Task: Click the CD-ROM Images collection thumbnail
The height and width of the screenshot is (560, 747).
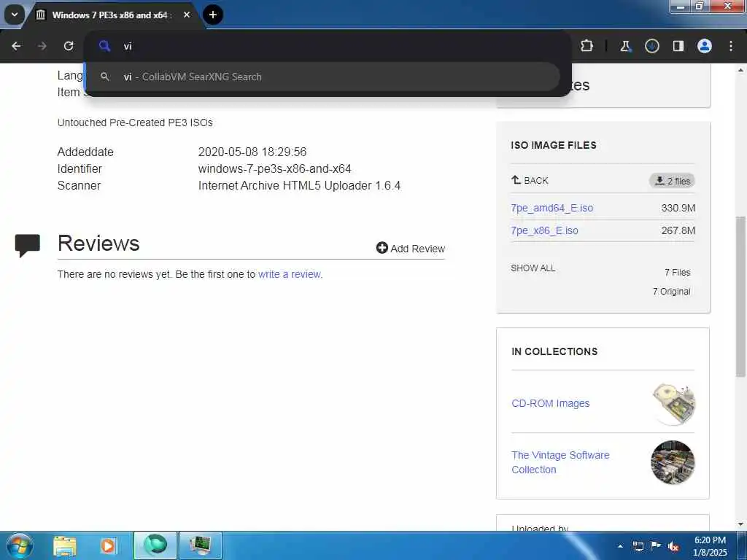Action: (x=673, y=402)
